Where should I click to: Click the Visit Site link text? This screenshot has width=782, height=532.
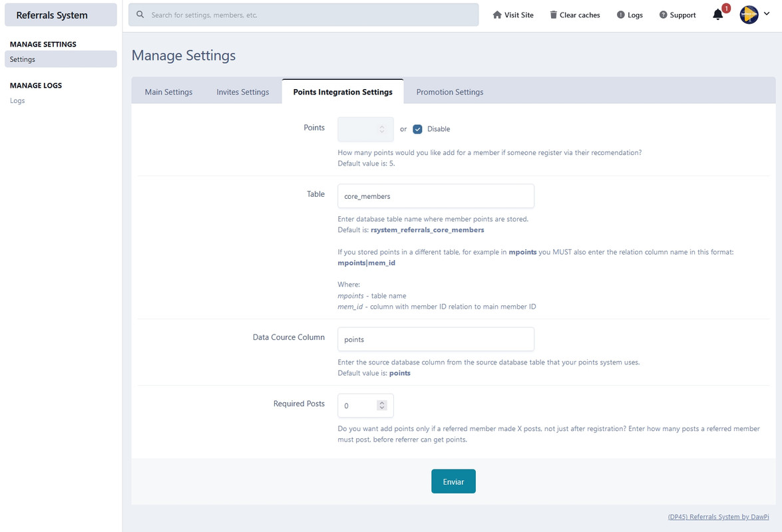point(518,15)
